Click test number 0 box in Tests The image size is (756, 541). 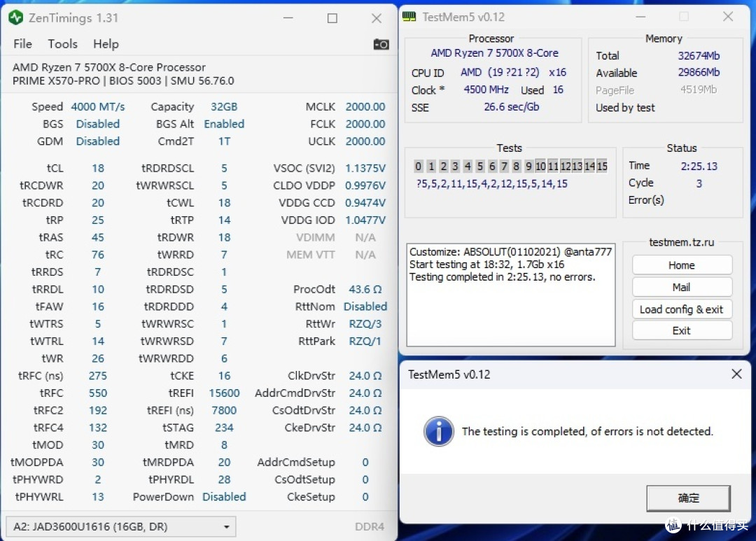click(418, 167)
